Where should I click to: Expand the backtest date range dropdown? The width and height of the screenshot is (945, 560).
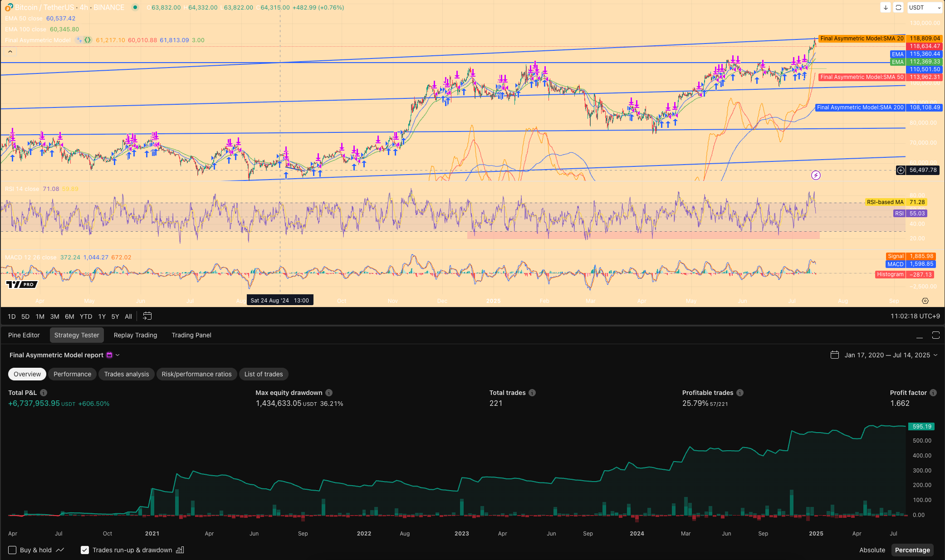[x=935, y=355]
